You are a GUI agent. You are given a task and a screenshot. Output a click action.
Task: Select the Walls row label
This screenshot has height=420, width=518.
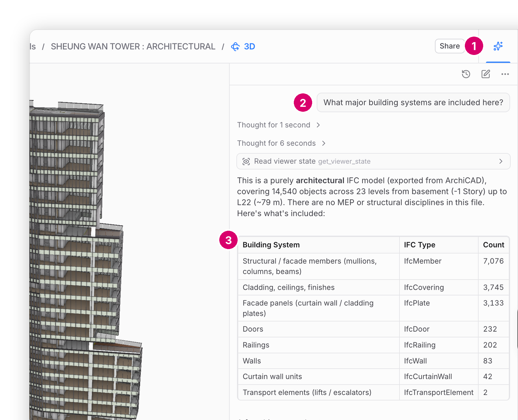pyautogui.click(x=251, y=361)
